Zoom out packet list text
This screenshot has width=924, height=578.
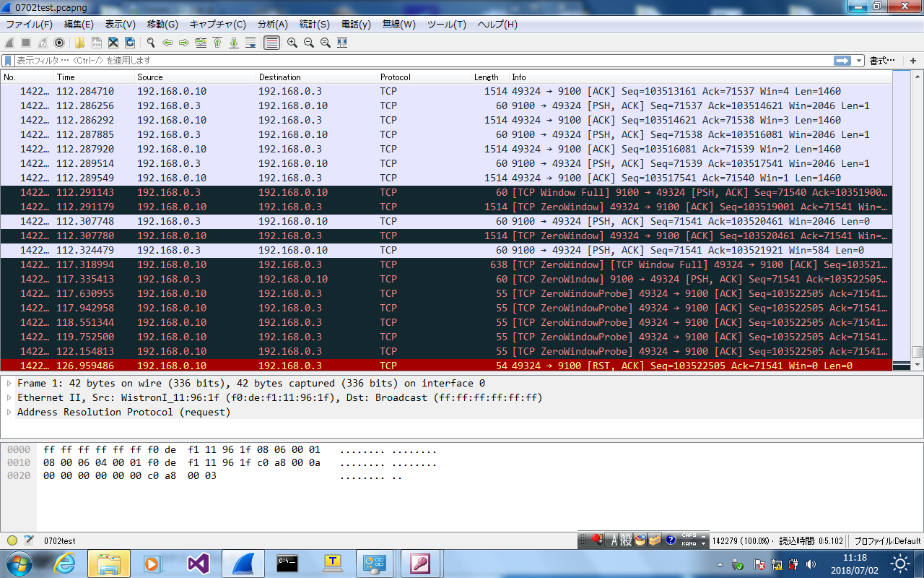point(308,43)
